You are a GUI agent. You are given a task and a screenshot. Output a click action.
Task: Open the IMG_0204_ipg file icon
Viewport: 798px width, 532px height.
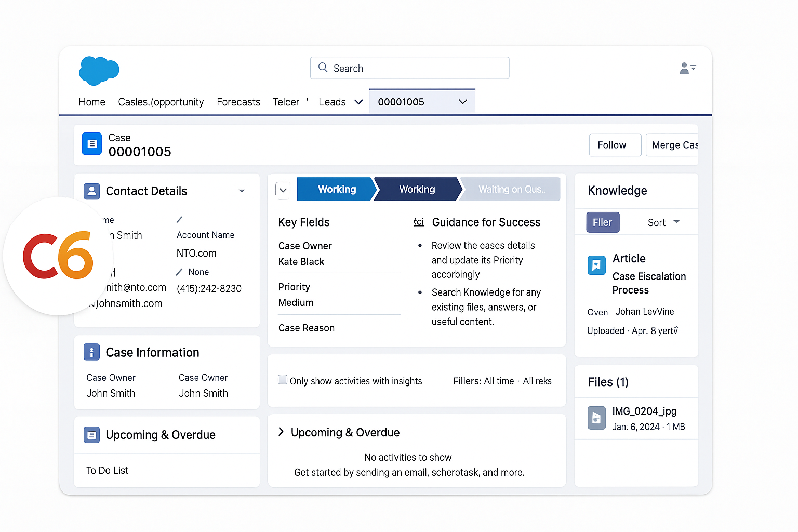tap(596, 418)
